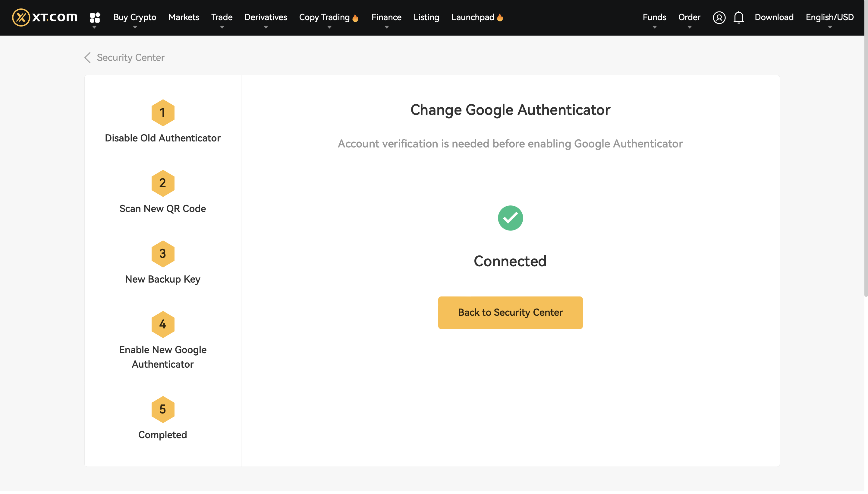Image resolution: width=868 pixels, height=494 pixels.
Task: Expand the Funds dropdown
Action: point(654,17)
